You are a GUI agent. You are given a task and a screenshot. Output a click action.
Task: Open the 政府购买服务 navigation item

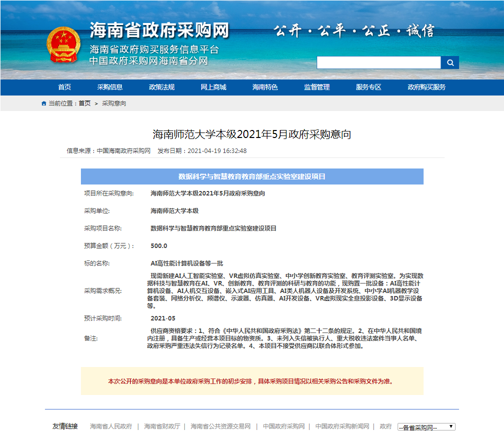tap(427, 87)
